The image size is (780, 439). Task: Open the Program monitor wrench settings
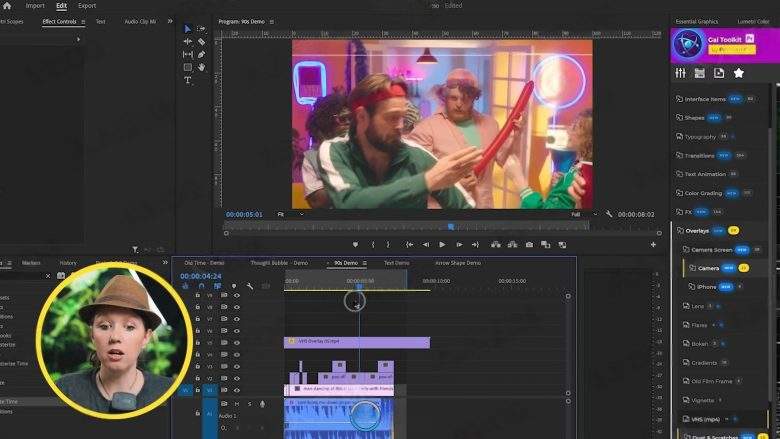(609, 214)
